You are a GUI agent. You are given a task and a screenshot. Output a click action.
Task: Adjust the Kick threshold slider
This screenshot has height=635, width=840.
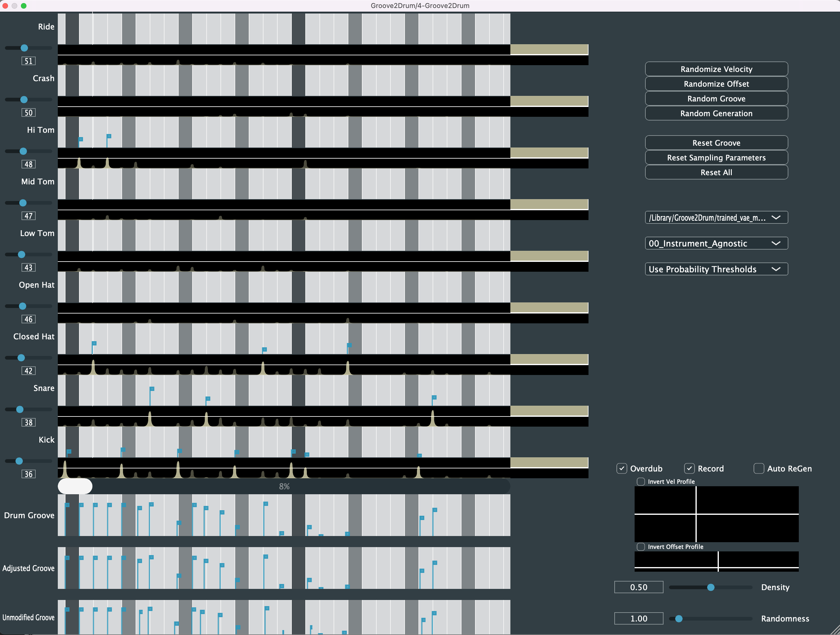point(19,461)
